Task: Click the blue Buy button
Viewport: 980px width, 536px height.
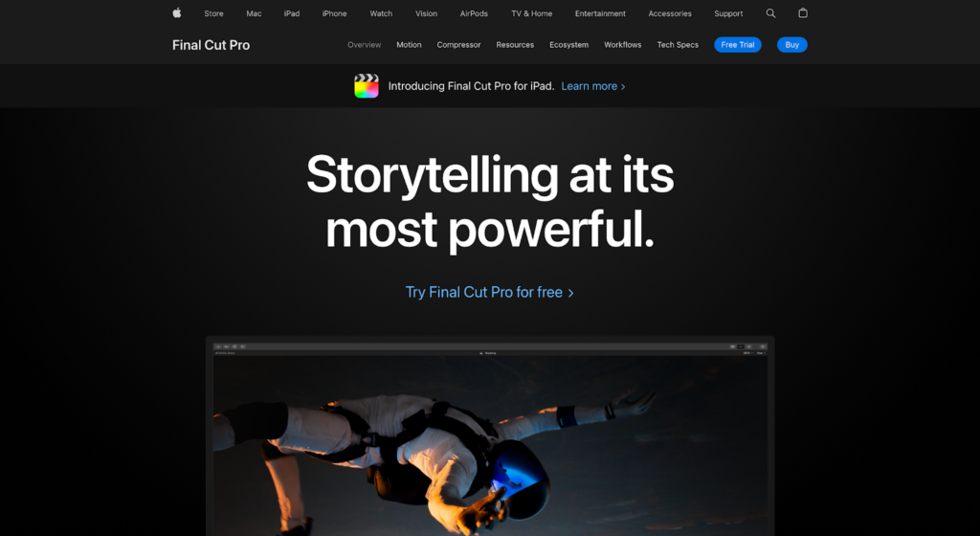Action: [x=791, y=45]
